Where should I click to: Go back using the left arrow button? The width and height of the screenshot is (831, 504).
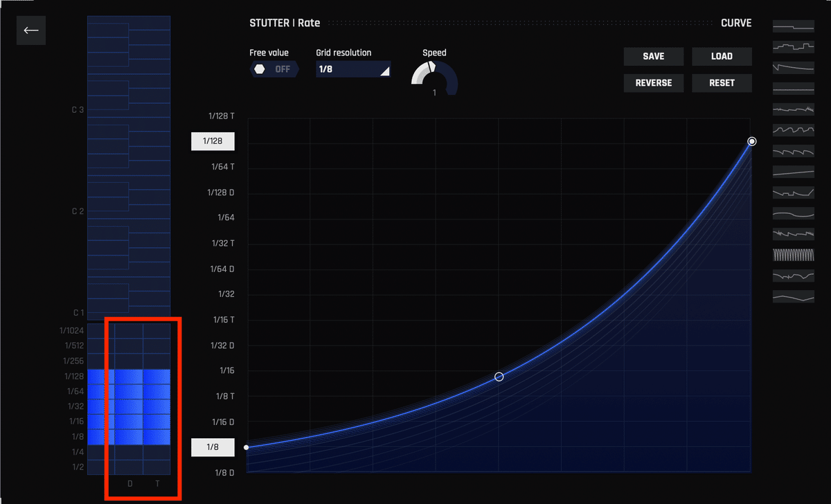pos(31,30)
